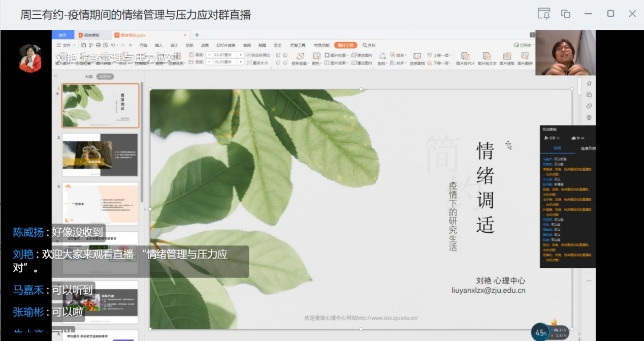Click the undo arrow icon

113,45
